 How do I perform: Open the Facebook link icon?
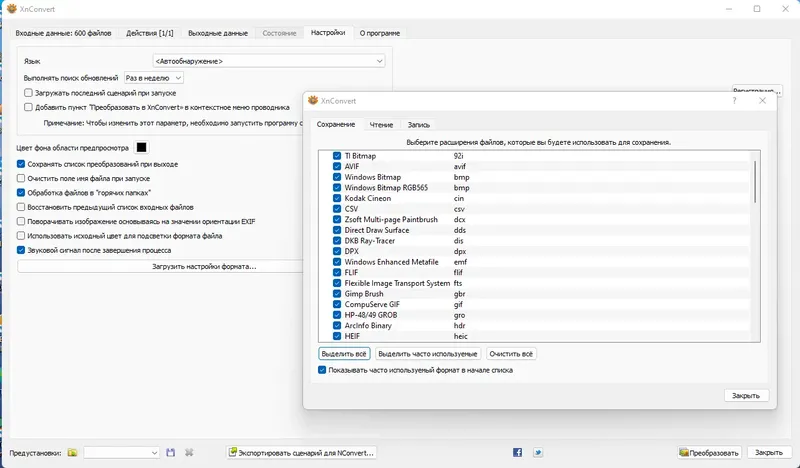(517, 453)
